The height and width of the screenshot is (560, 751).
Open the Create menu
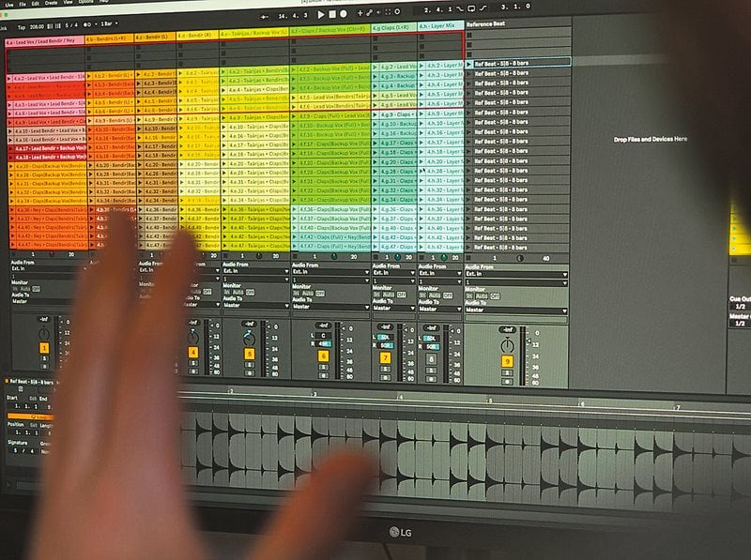52,3
